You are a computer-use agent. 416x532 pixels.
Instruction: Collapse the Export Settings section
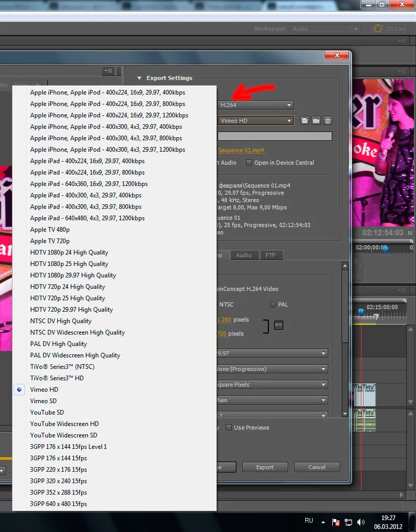coord(139,78)
